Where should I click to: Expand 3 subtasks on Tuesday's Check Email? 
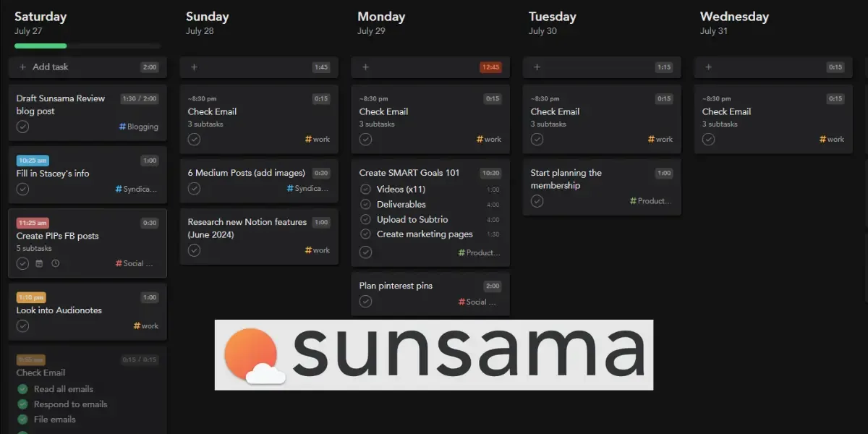[x=548, y=124]
